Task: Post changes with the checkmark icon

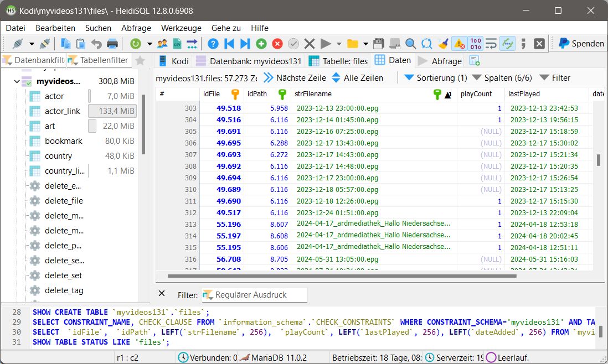Action: 293,44
